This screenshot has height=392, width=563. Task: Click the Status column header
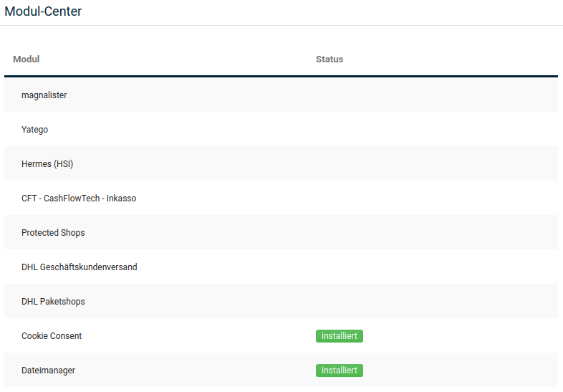(329, 59)
